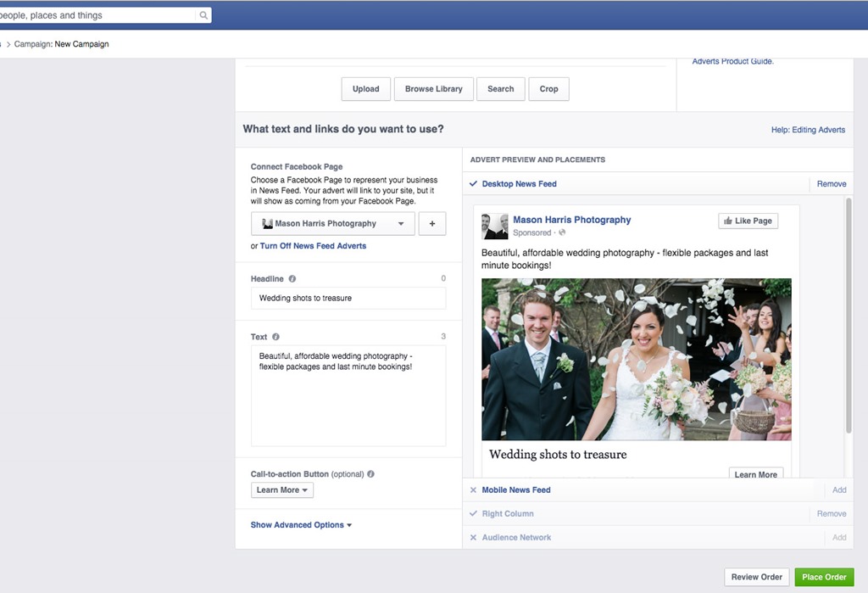Toggle Desktop News Feed placement checkmark
This screenshot has width=868, height=593.
click(x=473, y=184)
